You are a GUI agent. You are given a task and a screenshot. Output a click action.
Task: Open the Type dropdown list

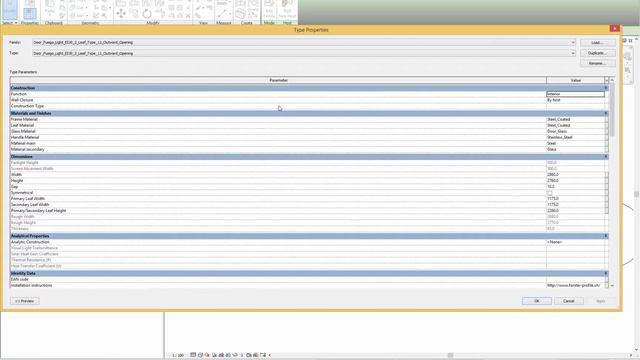coord(572,53)
